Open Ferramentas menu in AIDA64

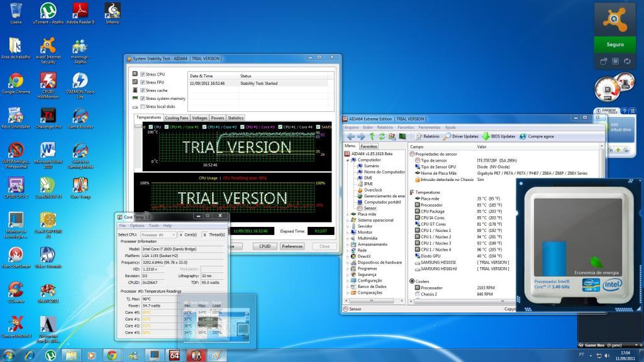pos(429,127)
